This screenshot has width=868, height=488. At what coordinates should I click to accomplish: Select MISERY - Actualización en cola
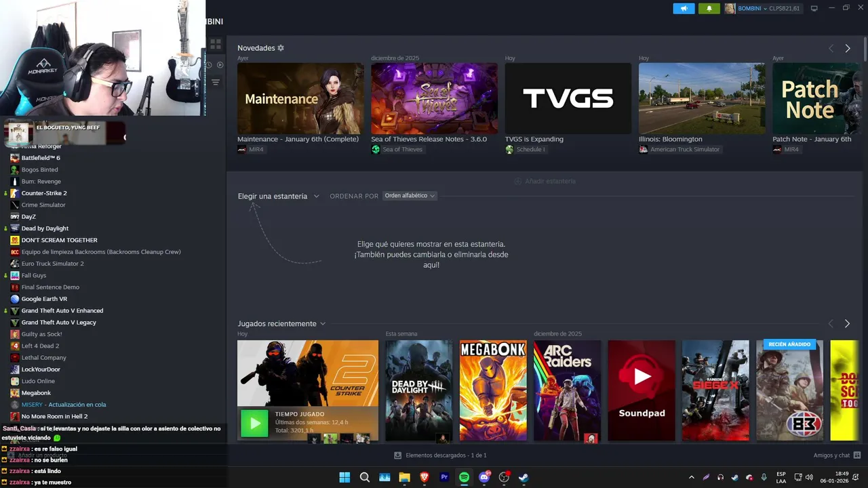click(65, 405)
